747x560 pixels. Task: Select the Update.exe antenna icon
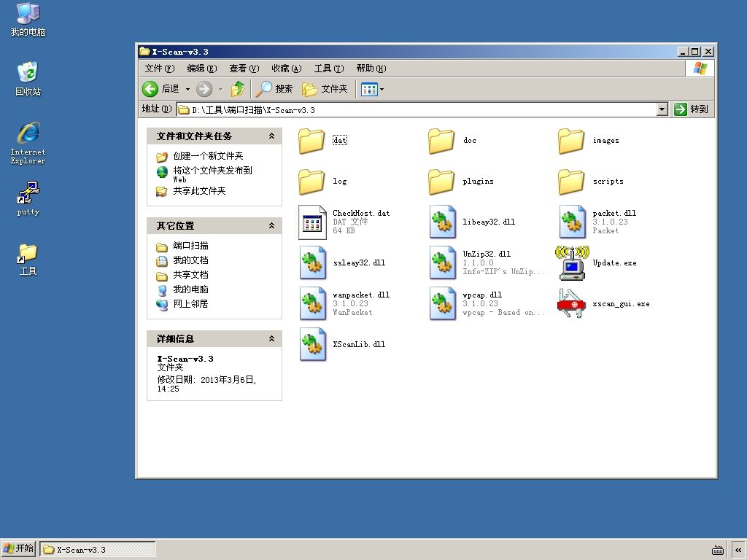pos(572,262)
